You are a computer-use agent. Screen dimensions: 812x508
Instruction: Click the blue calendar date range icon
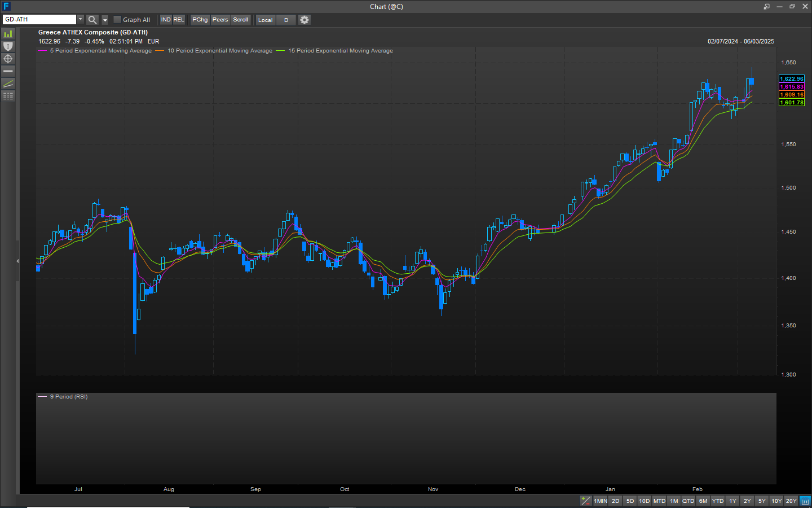coord(805,501)
